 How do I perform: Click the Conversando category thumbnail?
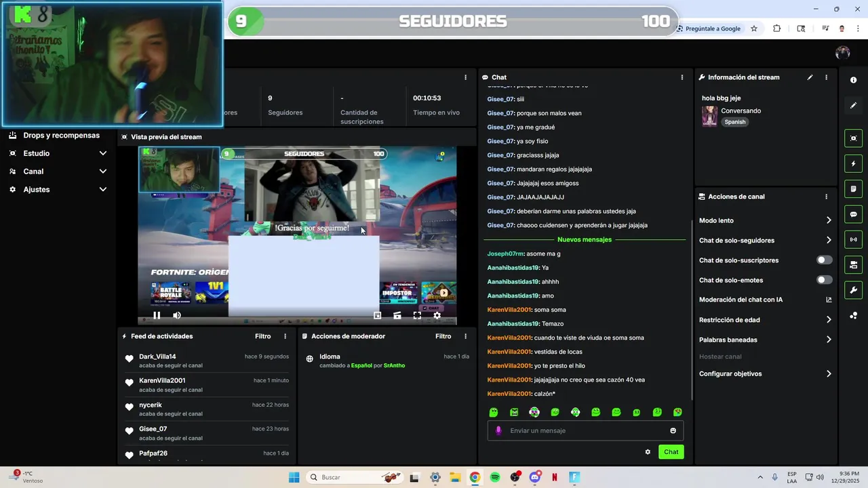(709, 116)
